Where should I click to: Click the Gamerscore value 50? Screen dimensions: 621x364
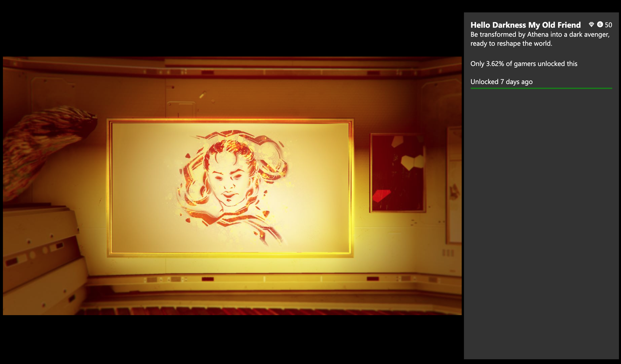[608, 25]
